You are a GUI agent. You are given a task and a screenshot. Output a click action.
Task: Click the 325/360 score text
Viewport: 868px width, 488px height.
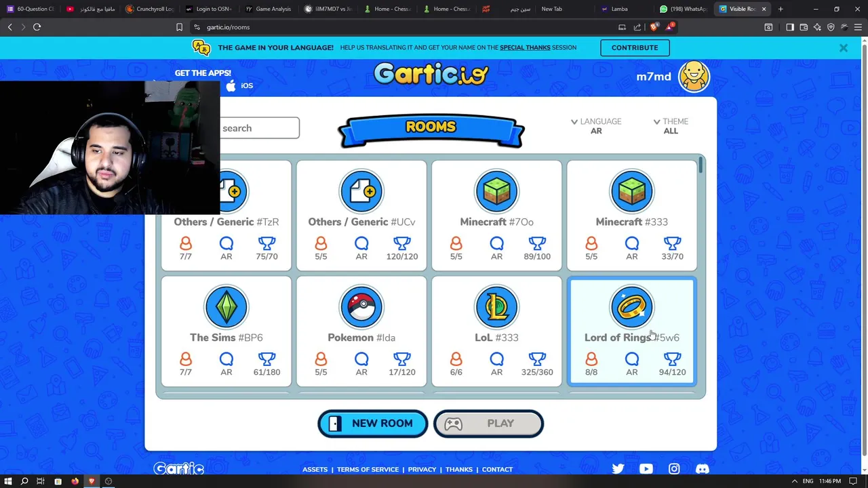coord(537,372)
